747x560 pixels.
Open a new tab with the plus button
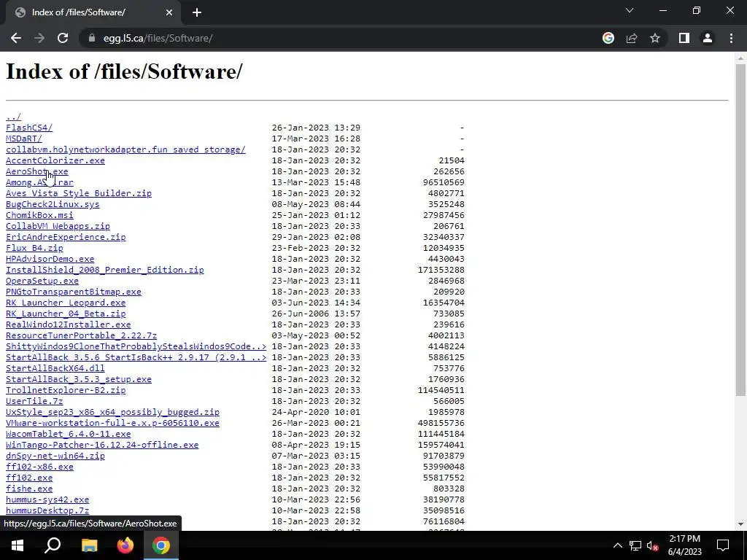tap(197, 12)
